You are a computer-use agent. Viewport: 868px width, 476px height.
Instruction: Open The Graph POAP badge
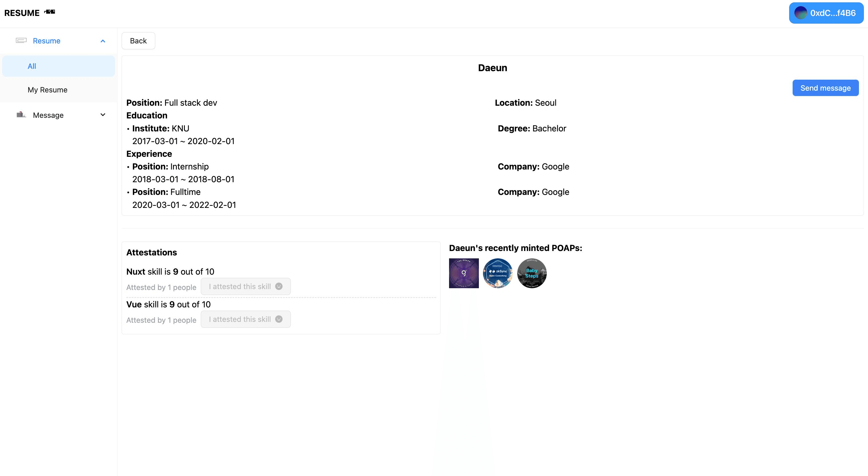[x=464, y=273]
